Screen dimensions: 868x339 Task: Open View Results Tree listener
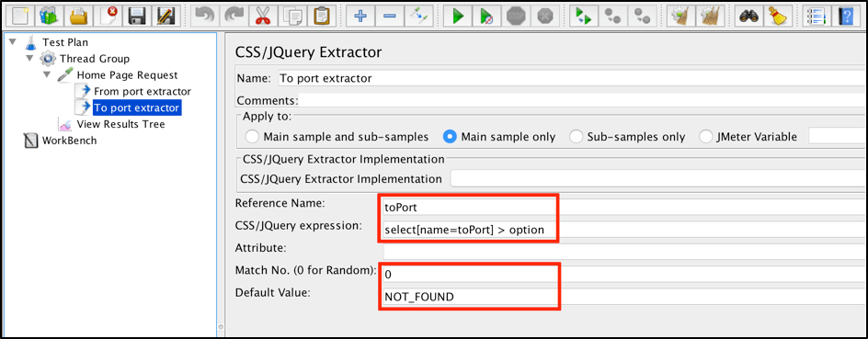coord(120,124)
